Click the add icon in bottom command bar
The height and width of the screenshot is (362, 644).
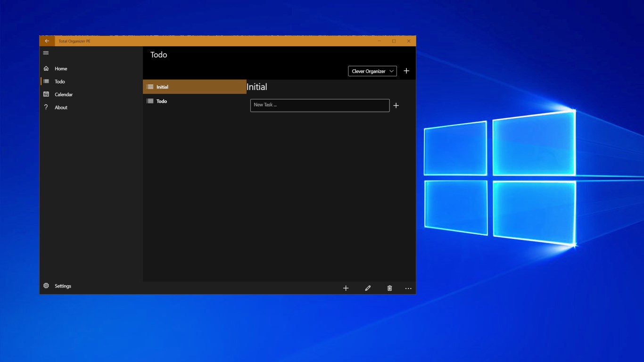(346, 288)
